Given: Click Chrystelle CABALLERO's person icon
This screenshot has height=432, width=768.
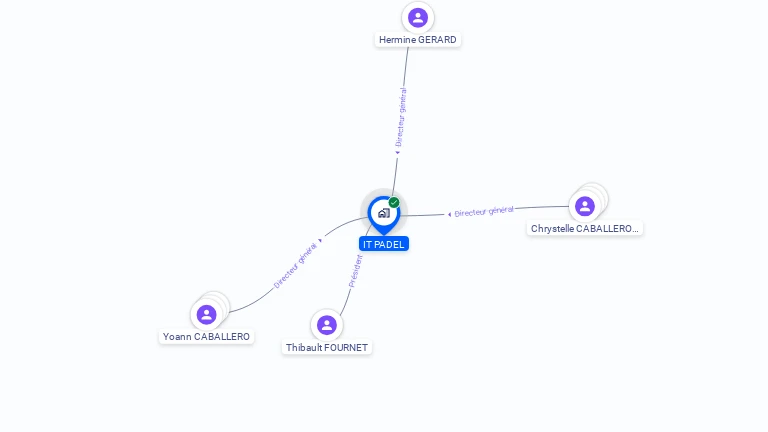Looking at the screenshot, I should pos(585,206).
